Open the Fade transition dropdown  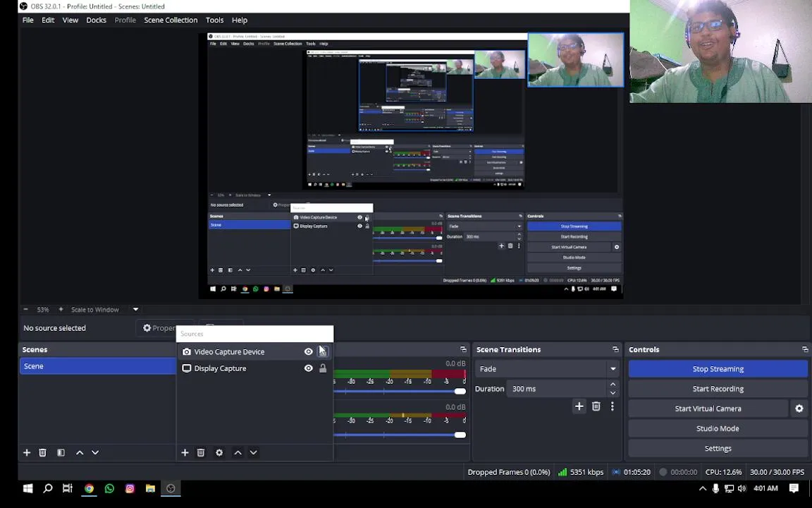547,368
